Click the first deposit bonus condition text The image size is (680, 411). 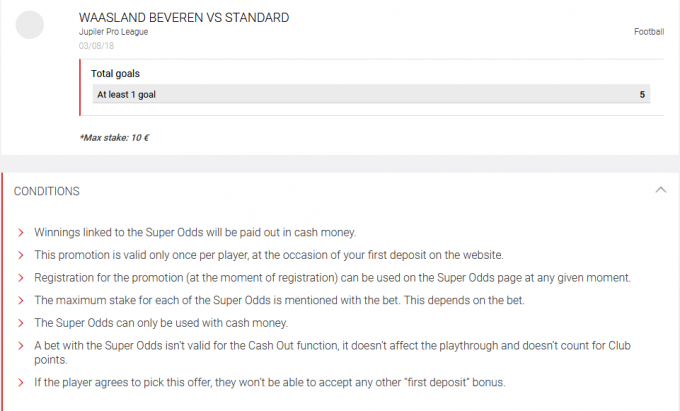(x=270, y=382)
